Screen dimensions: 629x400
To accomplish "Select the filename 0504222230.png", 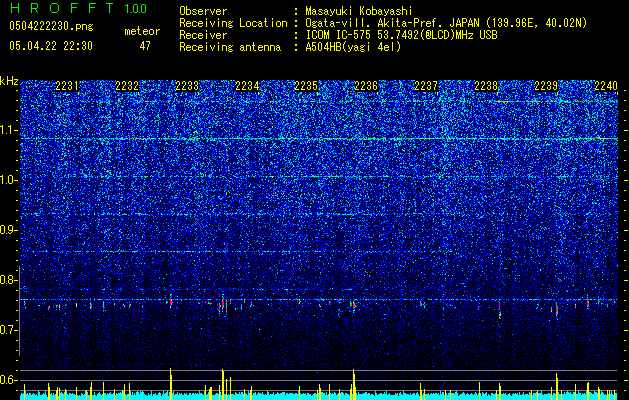I will [51, 27].
